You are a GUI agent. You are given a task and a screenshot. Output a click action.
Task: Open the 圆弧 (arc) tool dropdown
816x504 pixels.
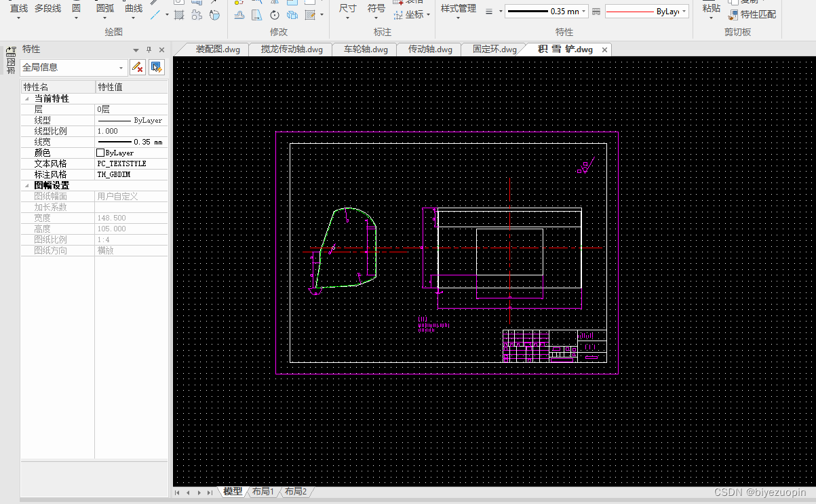click(x=104, y=18)
